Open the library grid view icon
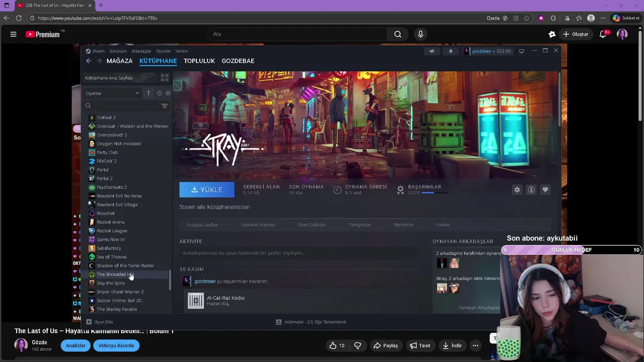Viewport: 644px width, 362px height. coord(165,78)
